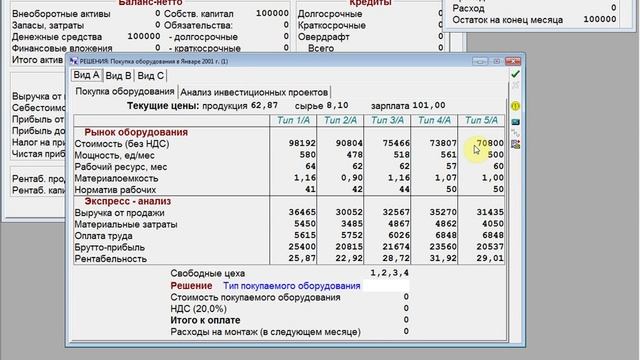Viewport: 640px width, 360px height.
Task: Click the teal card icon in the side toolbar
Action: tap(516, 122)
